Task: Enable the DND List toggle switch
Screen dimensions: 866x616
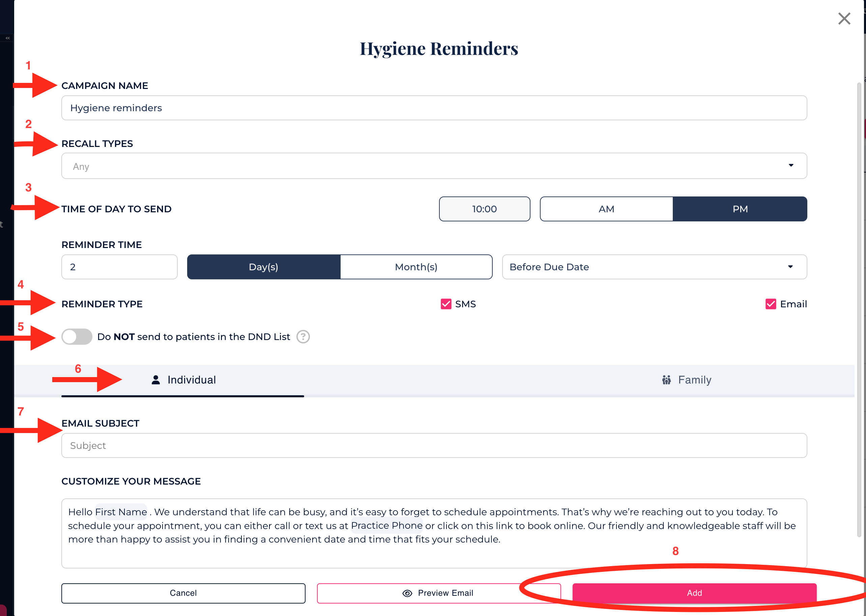Action: click(77, 337)
